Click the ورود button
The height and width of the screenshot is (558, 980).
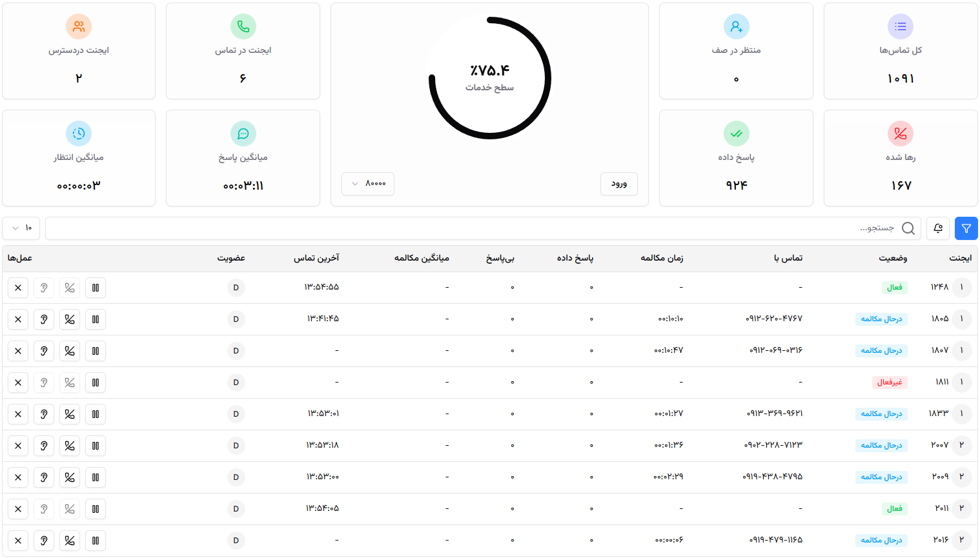618,184
